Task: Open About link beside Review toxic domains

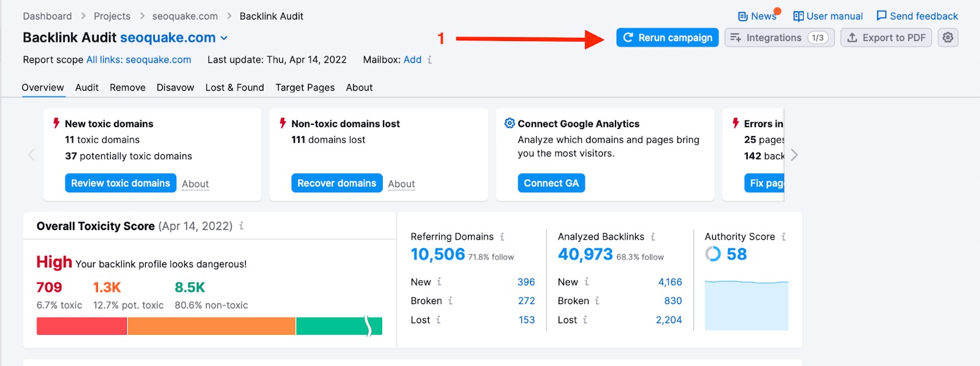Action: 195,184
